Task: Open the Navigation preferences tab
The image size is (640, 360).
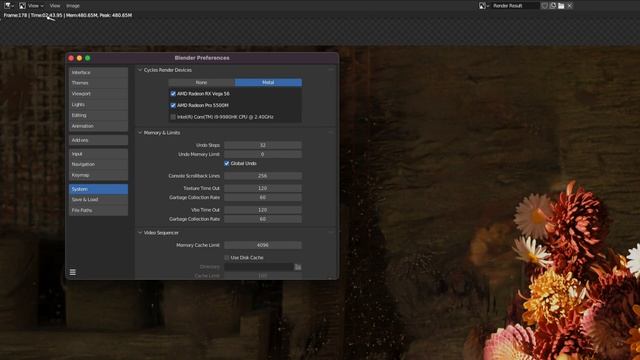Action: coord(98,164)
